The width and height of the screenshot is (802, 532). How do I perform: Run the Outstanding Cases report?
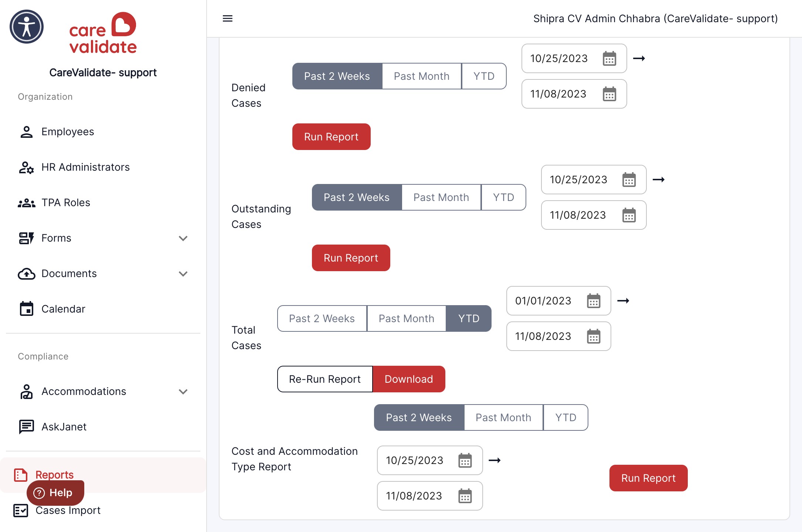point(351,258)
